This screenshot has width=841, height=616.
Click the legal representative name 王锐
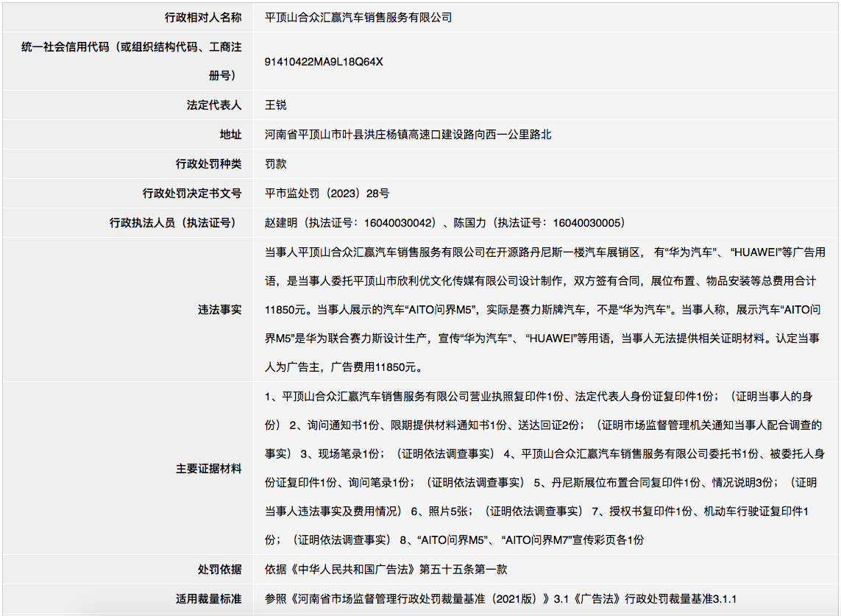coord(276,105)
